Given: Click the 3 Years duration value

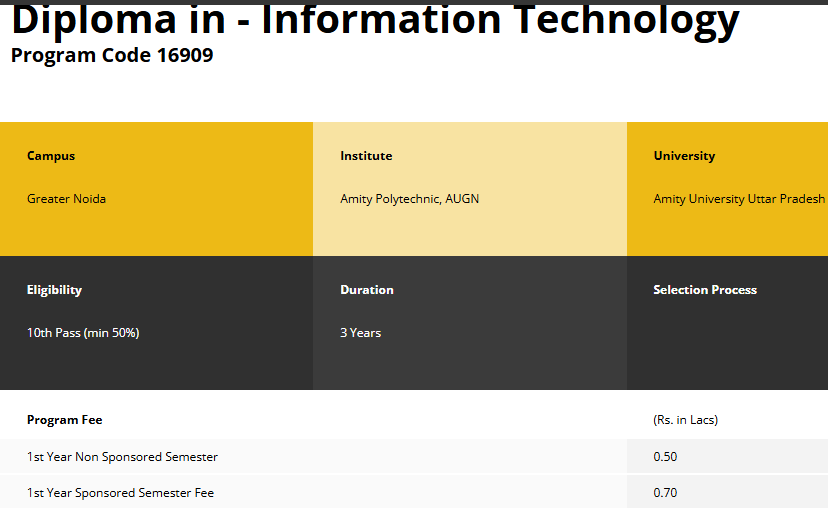Looking at the screenshot, I should click(x=360, y=333).
